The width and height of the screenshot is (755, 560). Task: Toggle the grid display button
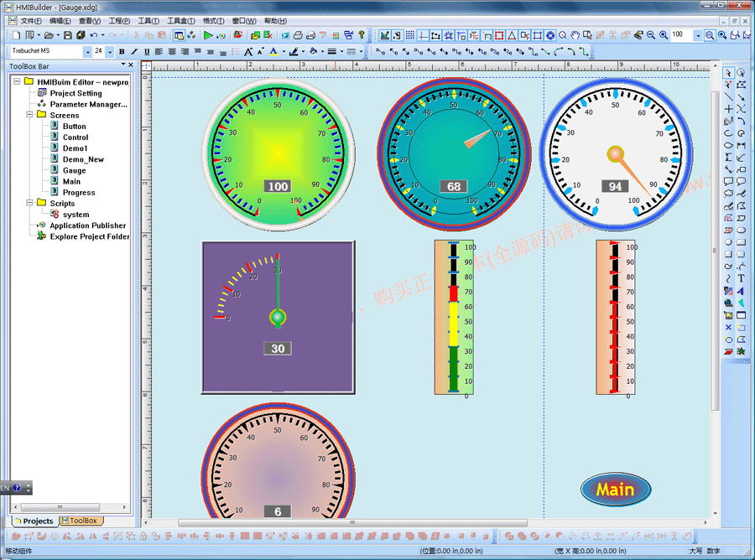pyautogui.click(x=409, y=35)
